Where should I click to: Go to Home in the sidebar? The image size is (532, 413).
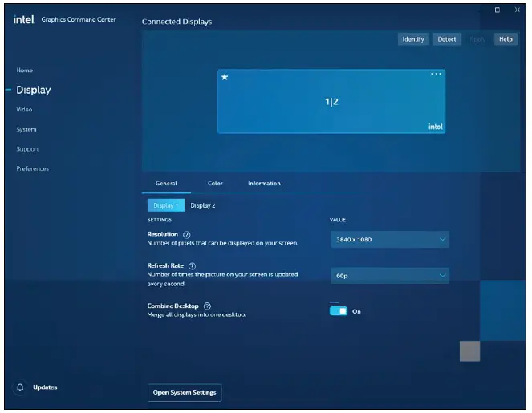coord(24,71)
